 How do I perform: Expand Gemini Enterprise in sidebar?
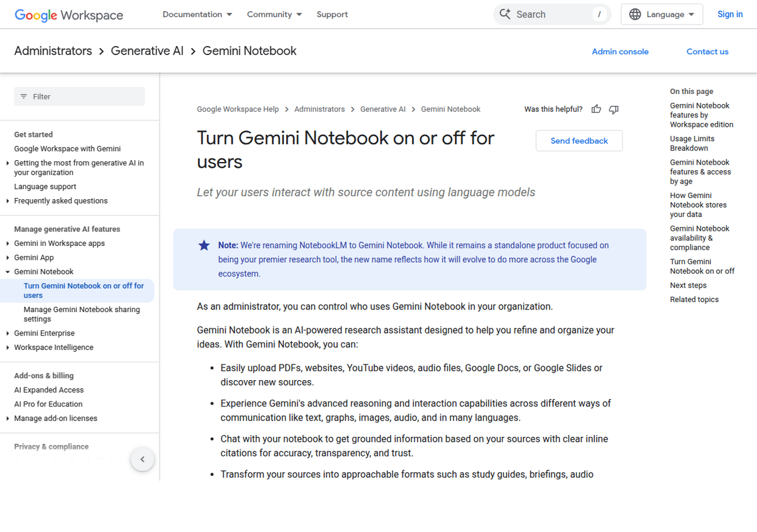pos(8,333)
